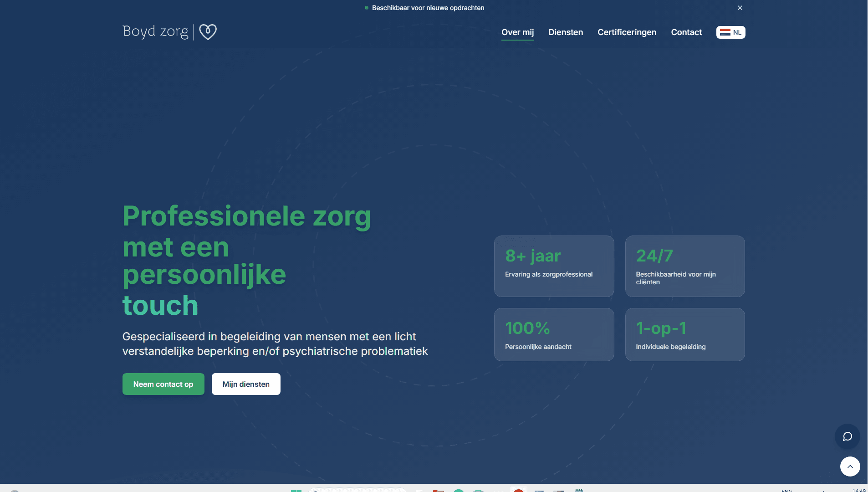
Task: Click the Boyd zorg logo text
Action: coord(155,31)
